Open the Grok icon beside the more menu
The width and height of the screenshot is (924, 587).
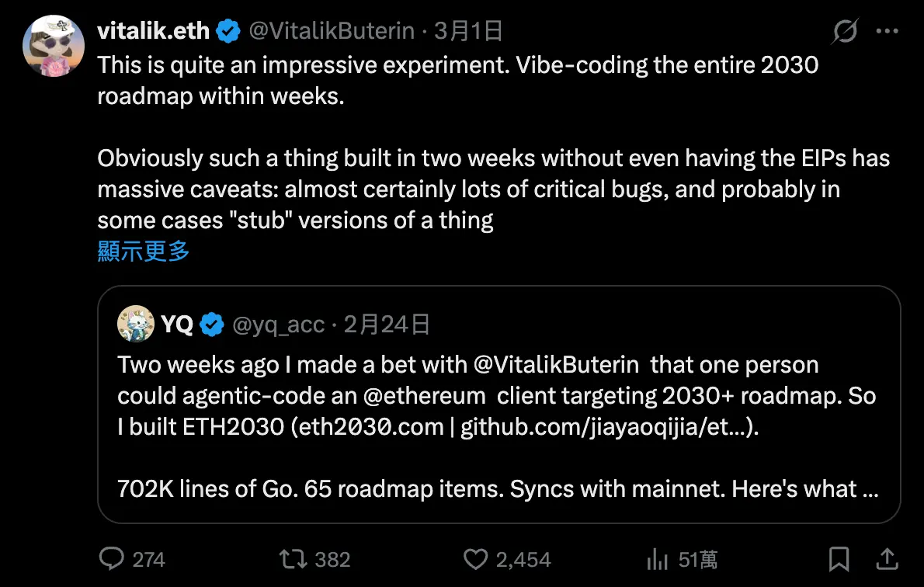[x=844, y=32]
